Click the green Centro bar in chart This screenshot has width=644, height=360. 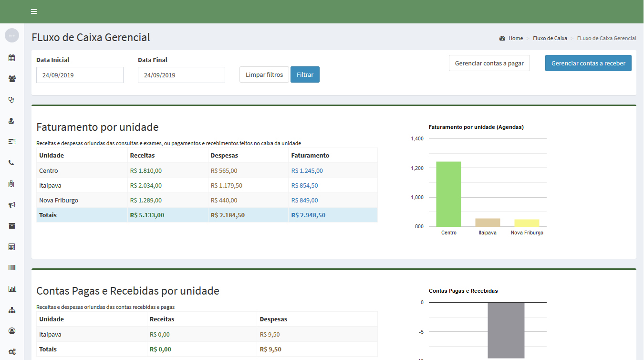[x=448, y=194]
